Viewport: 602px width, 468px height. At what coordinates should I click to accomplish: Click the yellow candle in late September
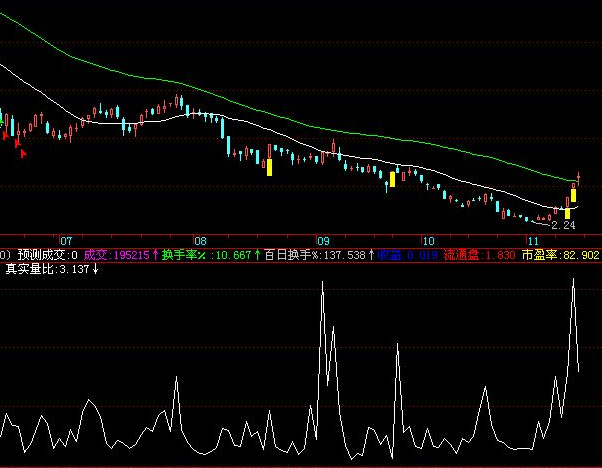click(x=392, y=179)
